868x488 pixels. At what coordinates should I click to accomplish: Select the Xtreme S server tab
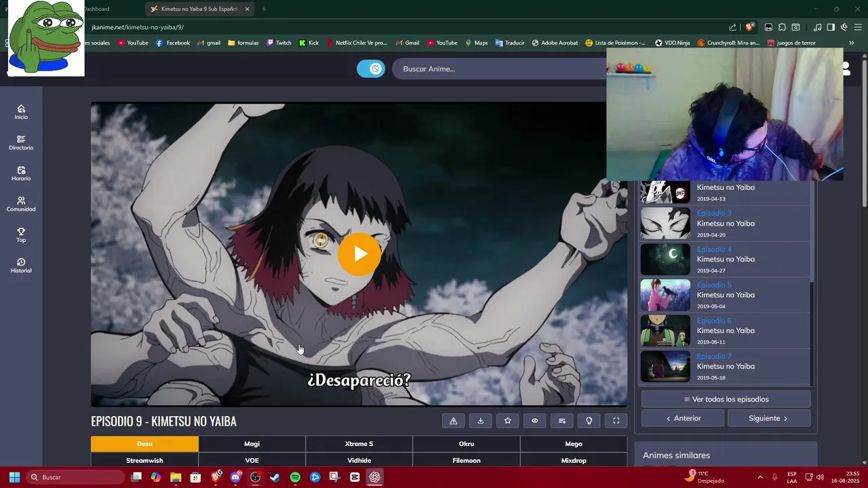(359, 444)
